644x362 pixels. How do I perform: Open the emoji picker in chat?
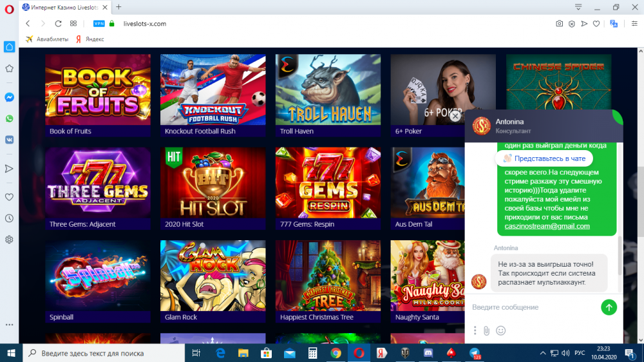pos(500,330)
